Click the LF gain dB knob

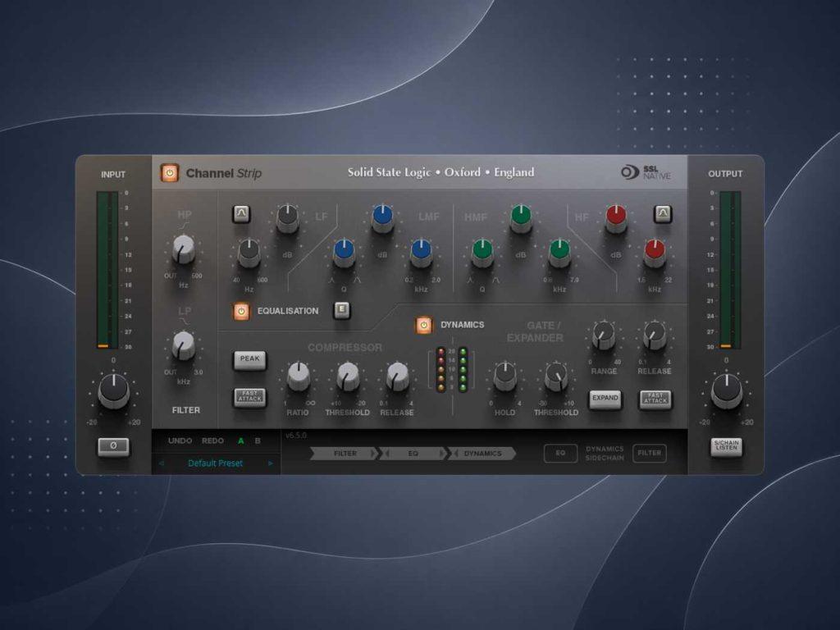(x=288, y=218)
